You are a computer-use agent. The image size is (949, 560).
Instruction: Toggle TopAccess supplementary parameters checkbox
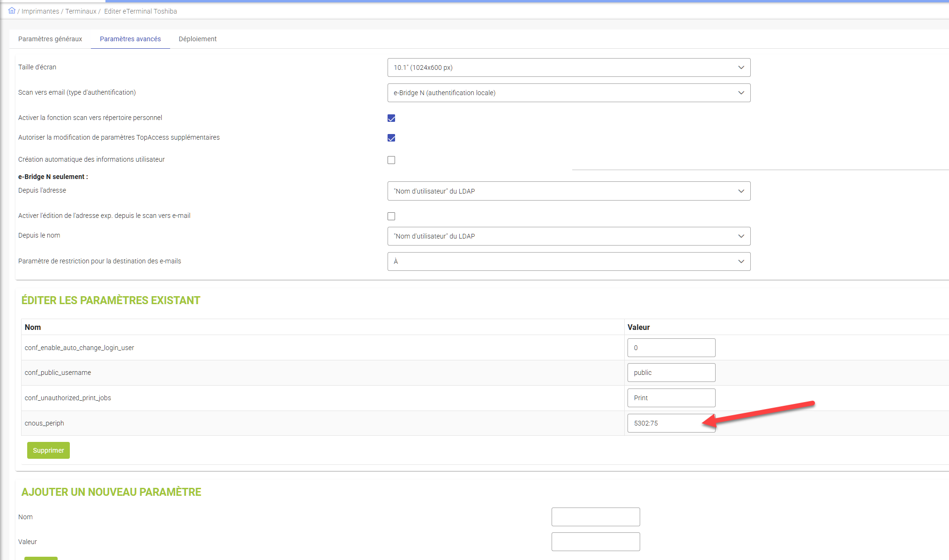391,138
